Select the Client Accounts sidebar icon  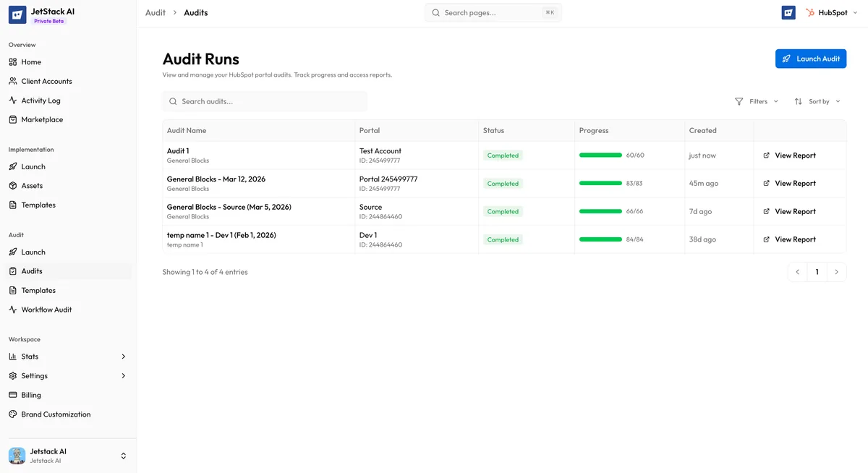pos(12,81)
